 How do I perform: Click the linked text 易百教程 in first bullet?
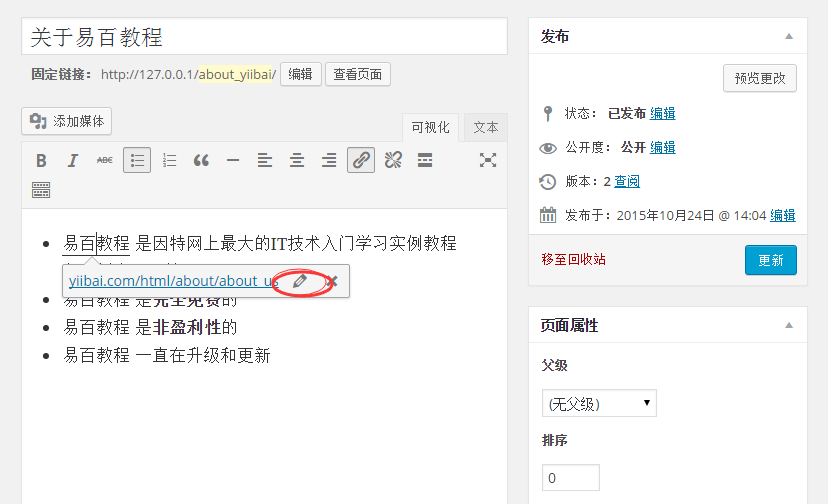tap(96, 244)
